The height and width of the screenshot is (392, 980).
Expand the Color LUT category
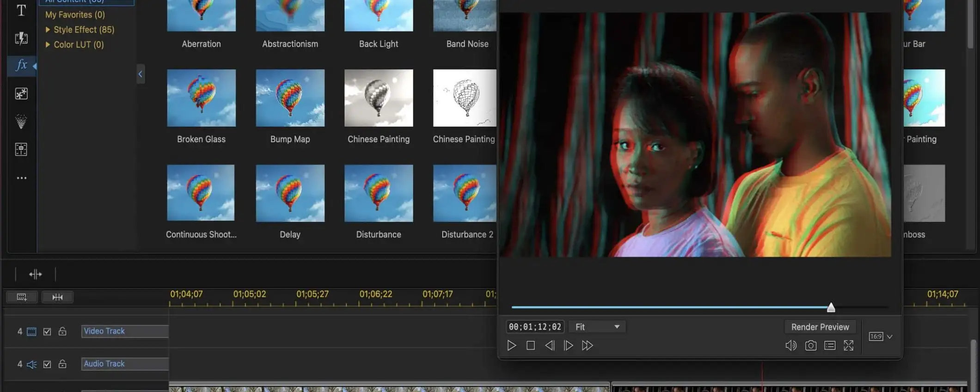coord(48,45)
